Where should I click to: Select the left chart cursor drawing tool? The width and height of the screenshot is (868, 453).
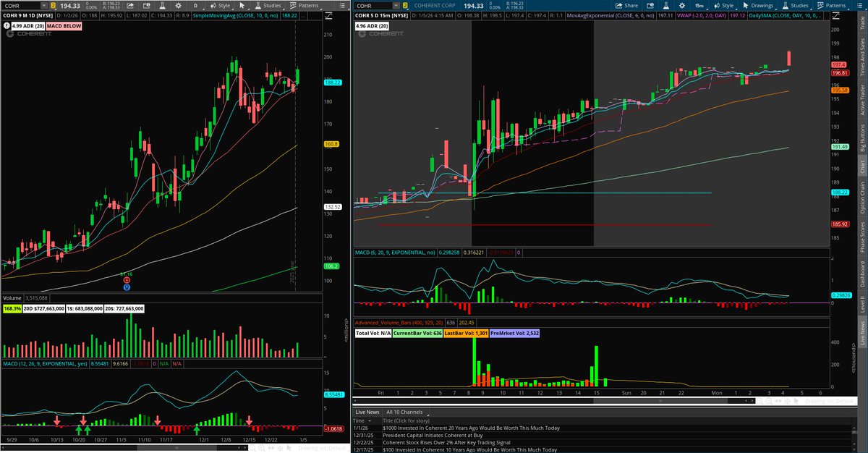point(242,6)
